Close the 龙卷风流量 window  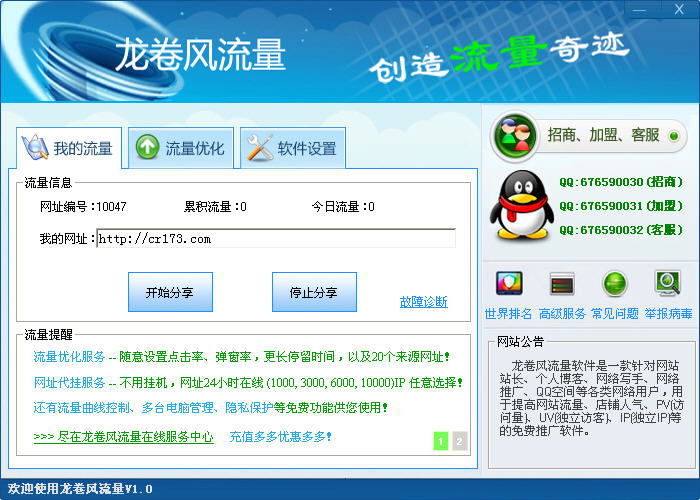tap(679, 9)
